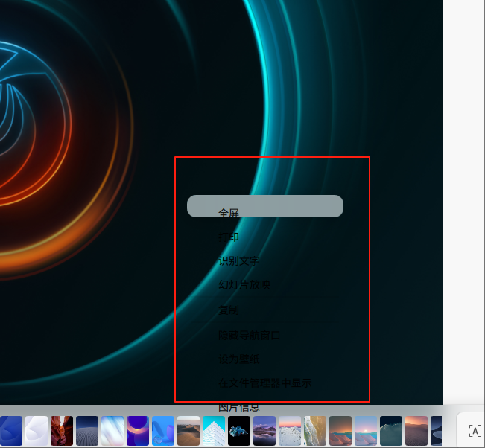Choose 在文件管理器中显示 menu entry
This screenshot has width=485, height=448.
(x=264, y=383)
